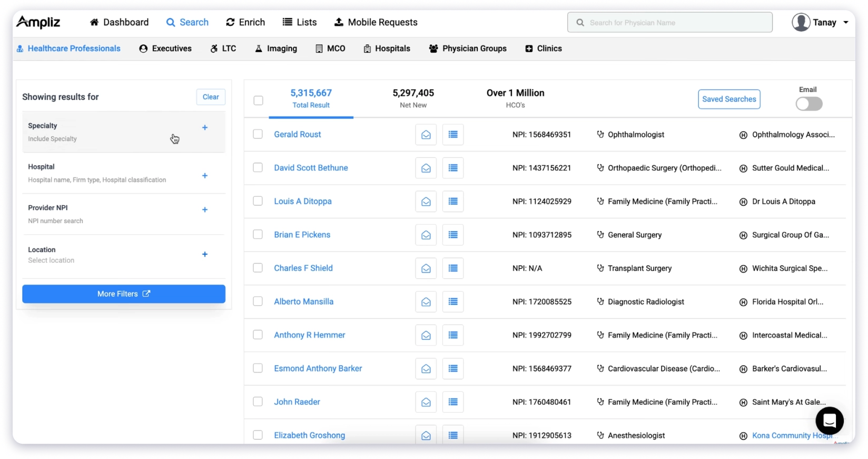Switch to Healthcare Professionals tab
Image resolution: width=868 pixels, height=459 pixels.
point(68,48)
